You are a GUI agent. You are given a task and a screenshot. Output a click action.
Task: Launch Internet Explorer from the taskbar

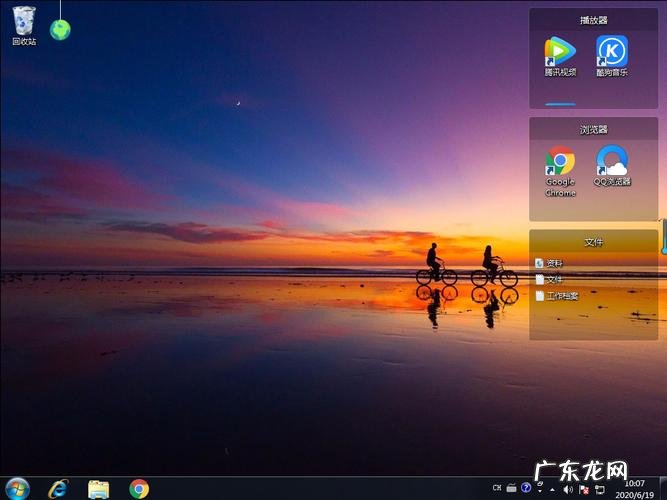click(58, 489)
